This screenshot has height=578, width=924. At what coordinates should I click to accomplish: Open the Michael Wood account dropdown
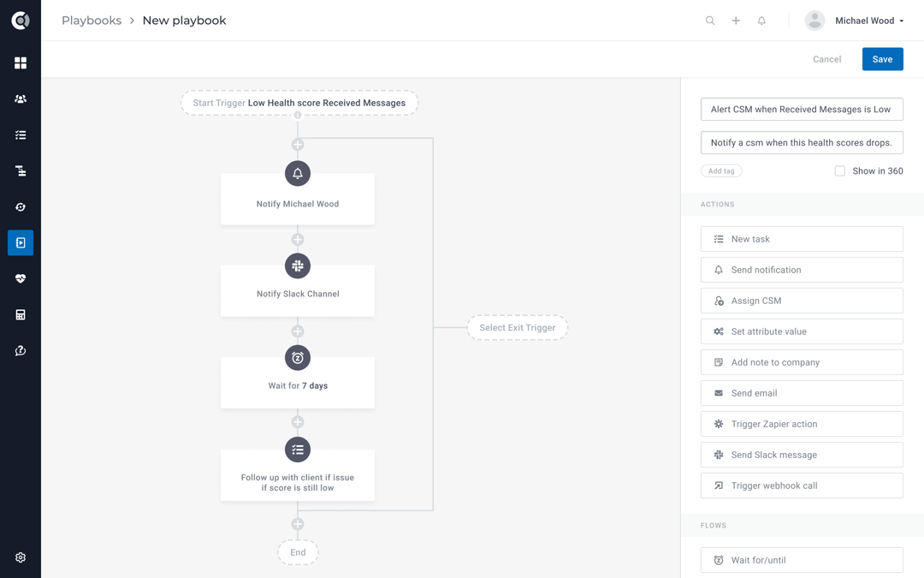click(869, 20)
